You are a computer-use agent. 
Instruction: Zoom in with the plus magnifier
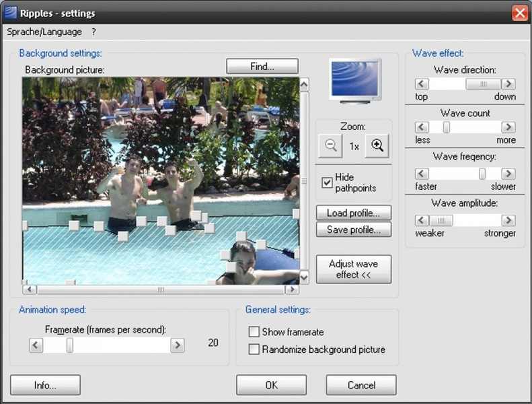tap(377, 145)
